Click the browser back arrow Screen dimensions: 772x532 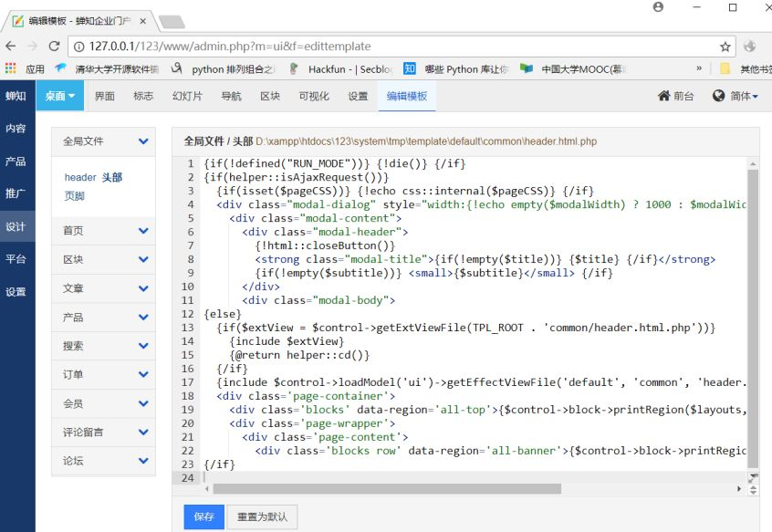(x=11, y=47)
